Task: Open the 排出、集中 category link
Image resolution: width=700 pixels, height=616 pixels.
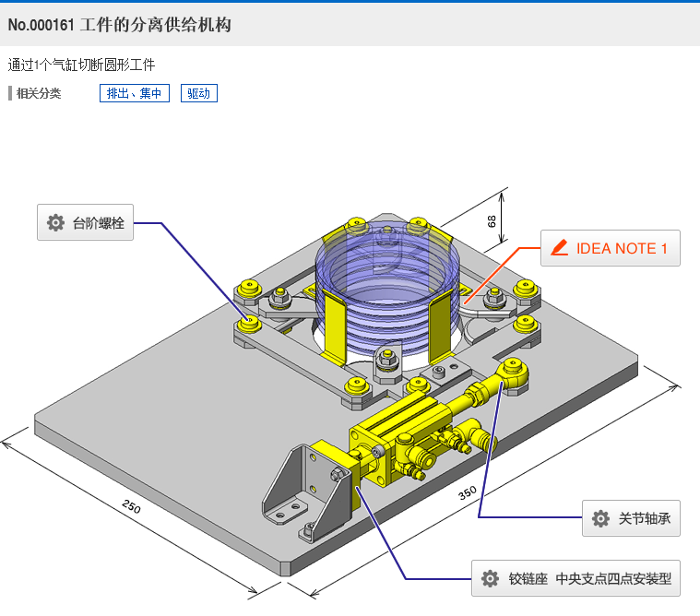Action: pyautogui.click(x=135, y=93)
